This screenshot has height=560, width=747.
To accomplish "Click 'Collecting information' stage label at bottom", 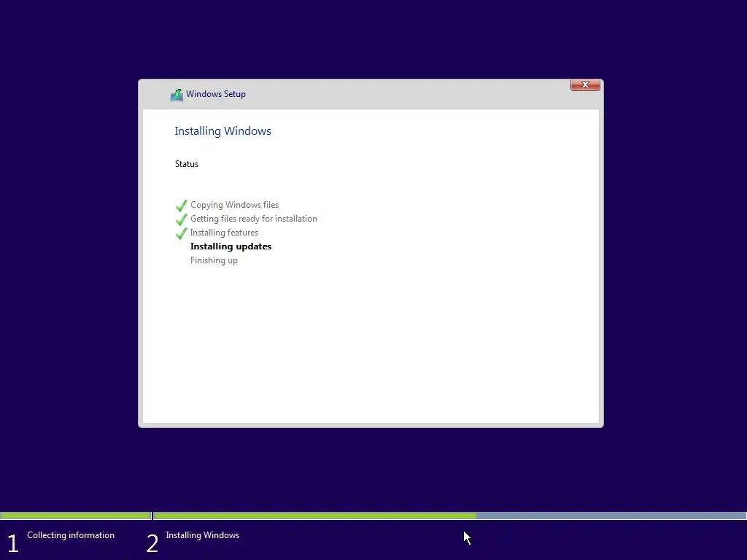I will tap(71, 535).
